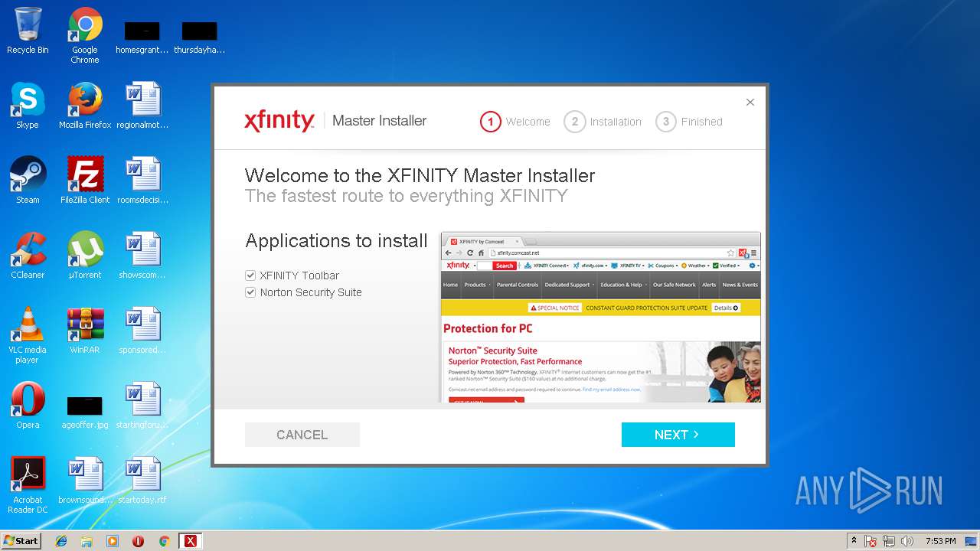Open the Steam desktop shortcut
Viewport: 980px width, 551px height.
[x=28, y=181]
